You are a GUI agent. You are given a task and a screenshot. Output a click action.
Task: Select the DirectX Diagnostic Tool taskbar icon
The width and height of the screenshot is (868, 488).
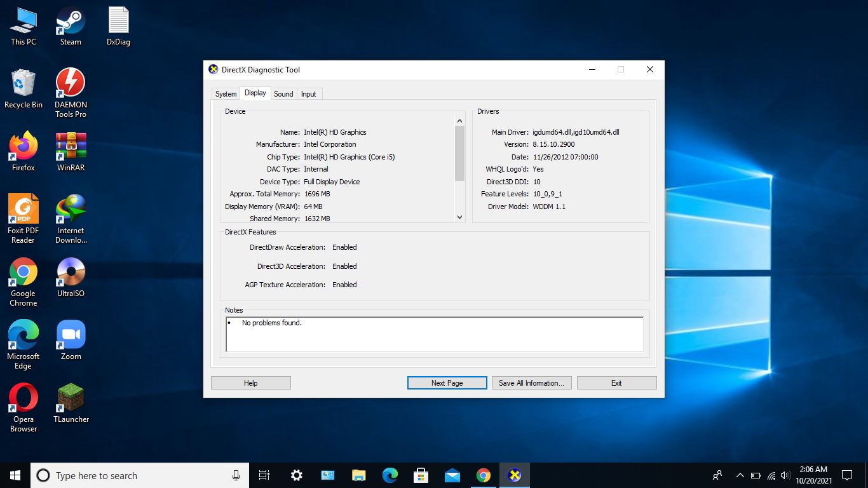click(x=514, y=475)
